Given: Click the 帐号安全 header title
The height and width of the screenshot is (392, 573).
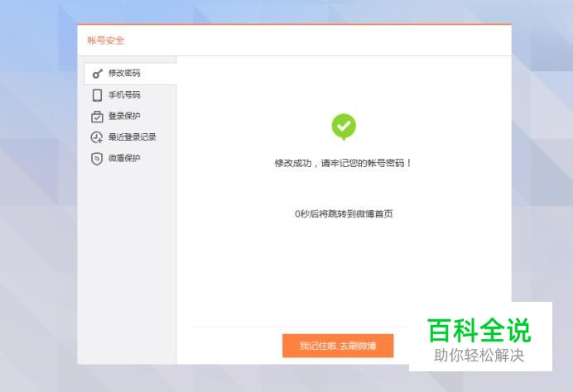Looking at the screenshot, I should click(x=106, y=41).
